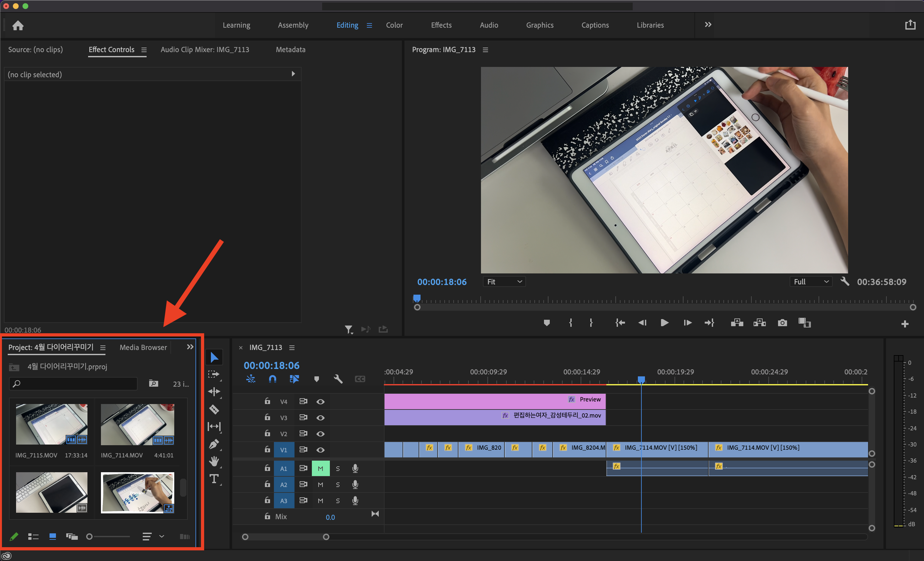924x561 pixels.
Task: Adjust the project thumbnail size slider
Action: pyautogui.click(x=90, y=537)
